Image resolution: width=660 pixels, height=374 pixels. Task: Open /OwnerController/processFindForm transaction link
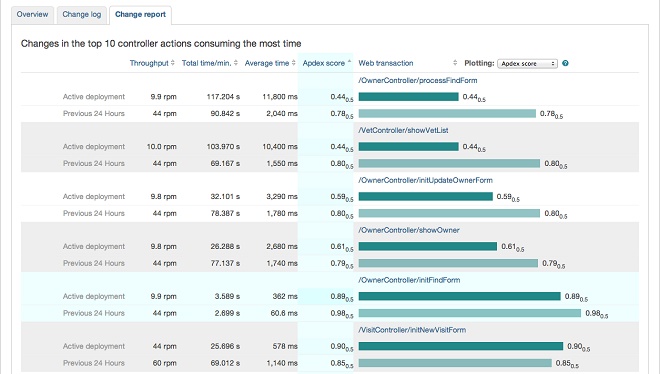pyautogui.click(x=418, y=80)
